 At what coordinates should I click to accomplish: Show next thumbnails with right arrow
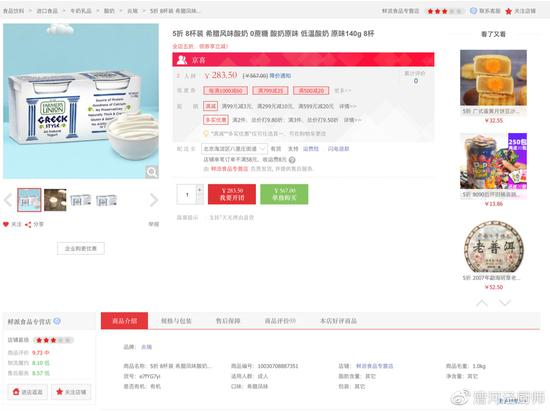tap(154, 200)
